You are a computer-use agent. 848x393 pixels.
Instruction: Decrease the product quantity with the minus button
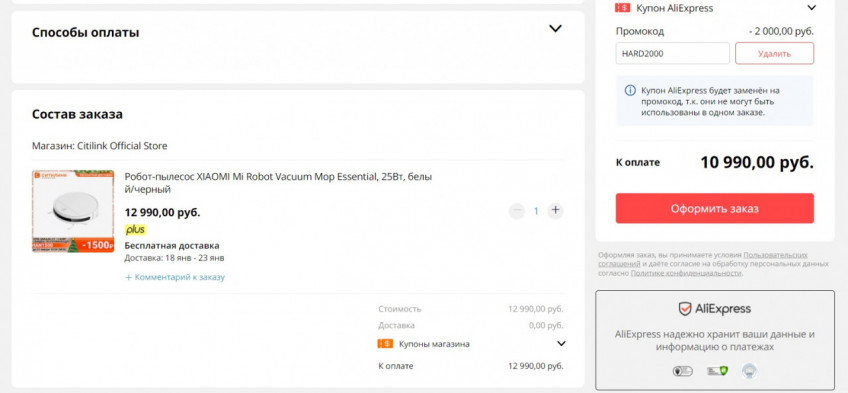tap(516, 211)
